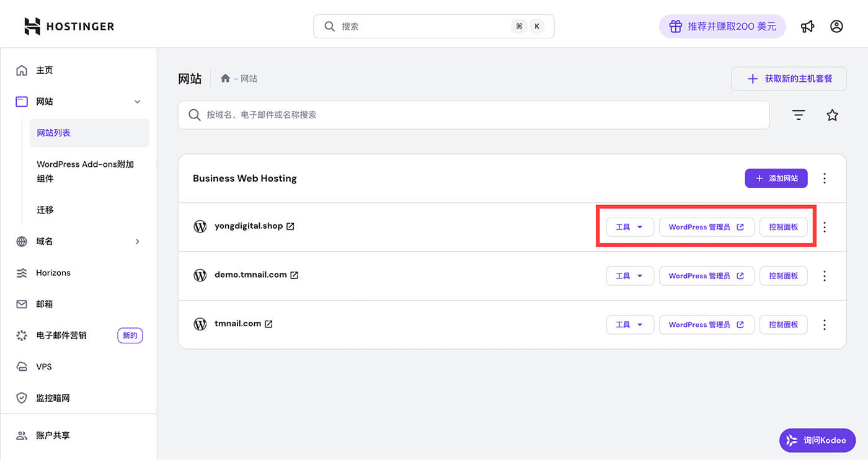
Task: Collapse the 网站 sidebar section chevron
Action: tap(138, 102)
